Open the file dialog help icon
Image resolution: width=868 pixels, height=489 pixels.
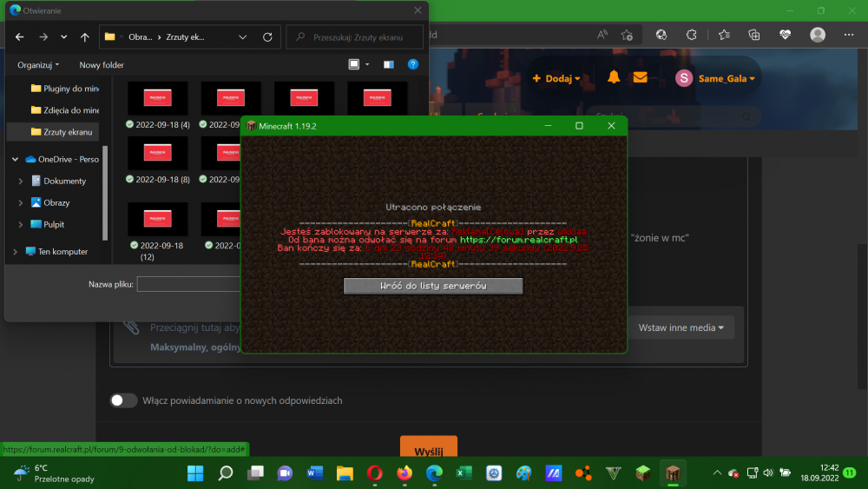tap(413, 64)
